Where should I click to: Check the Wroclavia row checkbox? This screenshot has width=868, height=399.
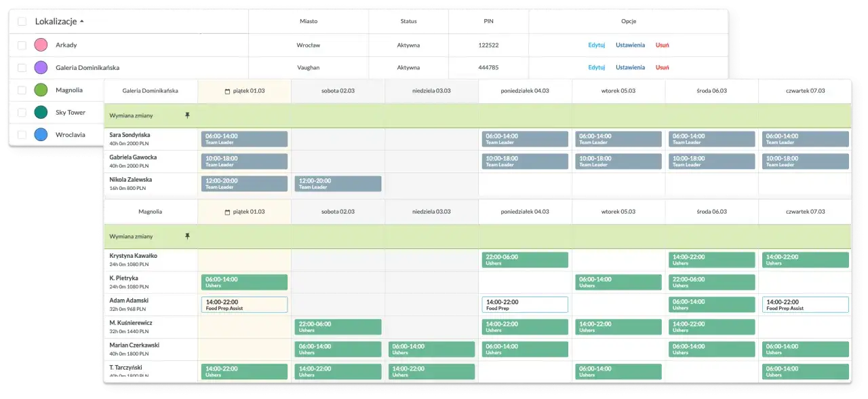(22, 134)
